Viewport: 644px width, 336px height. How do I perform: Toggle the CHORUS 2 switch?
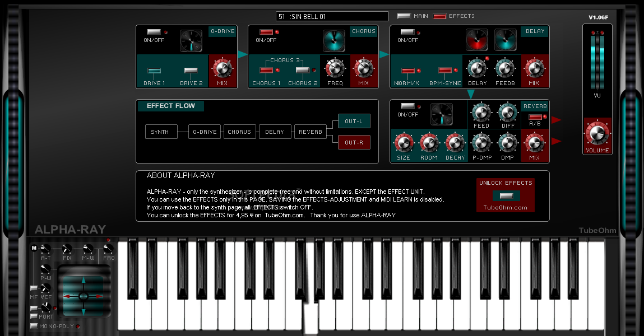coord(303,71)
